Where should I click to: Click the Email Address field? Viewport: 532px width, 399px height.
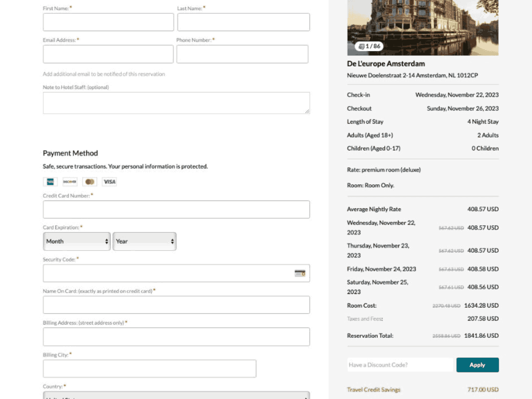(x=108, y=54)
